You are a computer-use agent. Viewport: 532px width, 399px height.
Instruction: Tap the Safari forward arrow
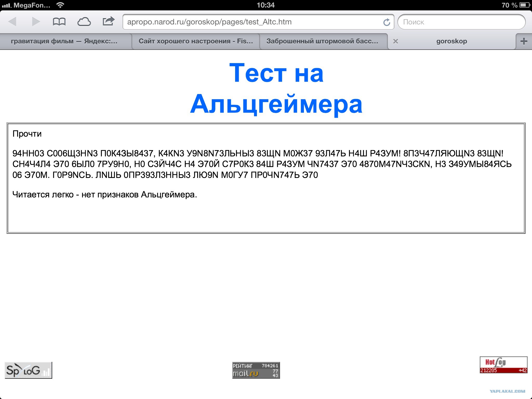pyautogui.click(x=36, y=22)
